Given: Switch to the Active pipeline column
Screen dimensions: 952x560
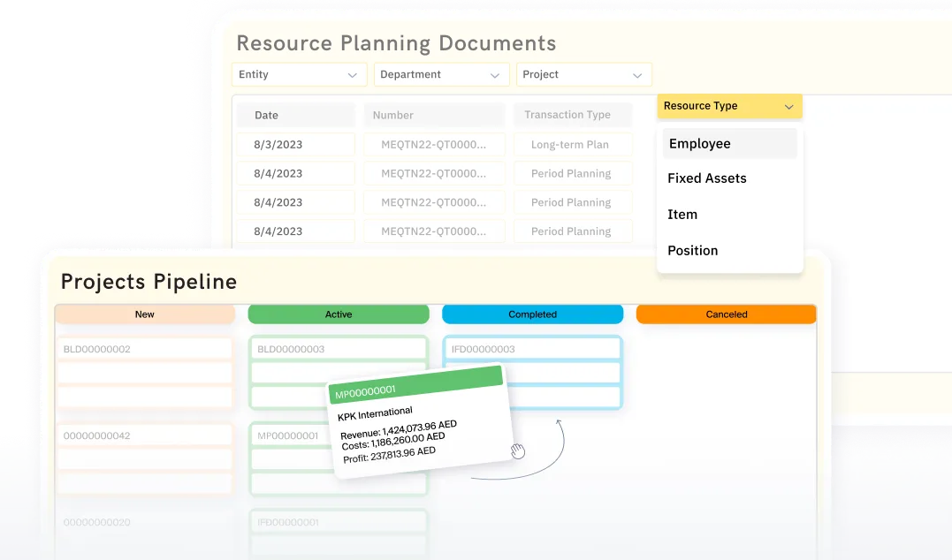Looking at the screenshot, I should click(339, 314).
